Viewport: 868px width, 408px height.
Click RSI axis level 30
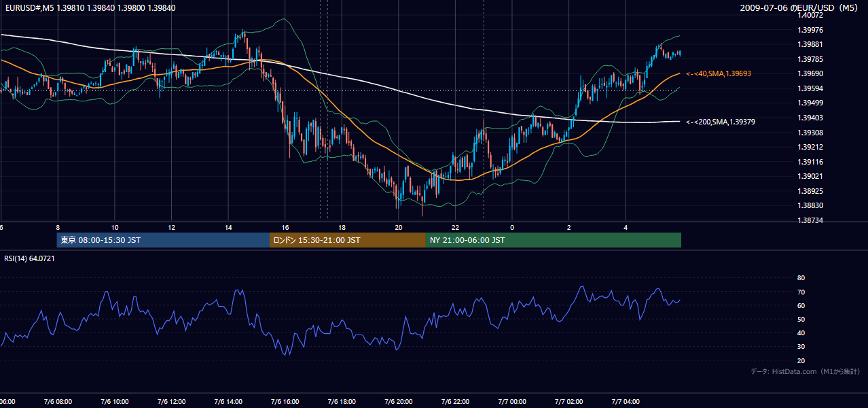801,347
